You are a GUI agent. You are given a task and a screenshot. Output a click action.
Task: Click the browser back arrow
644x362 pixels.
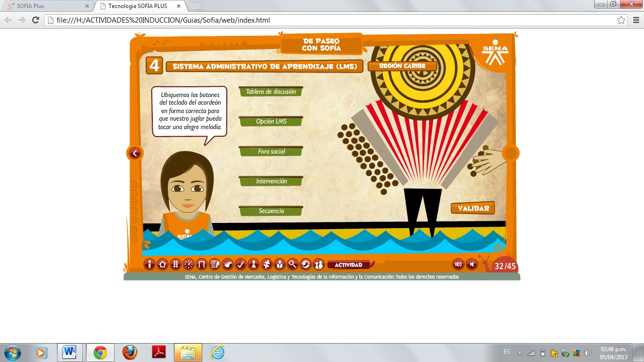coord(8,20)
